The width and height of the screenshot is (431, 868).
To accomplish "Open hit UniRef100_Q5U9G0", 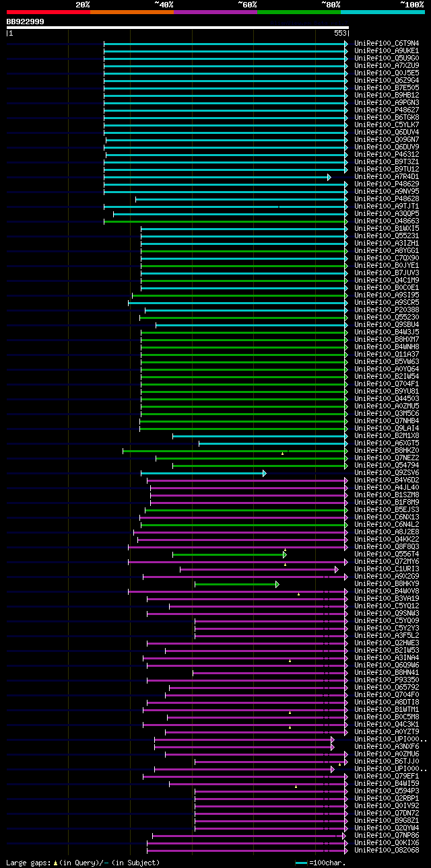I will [387, 58].
